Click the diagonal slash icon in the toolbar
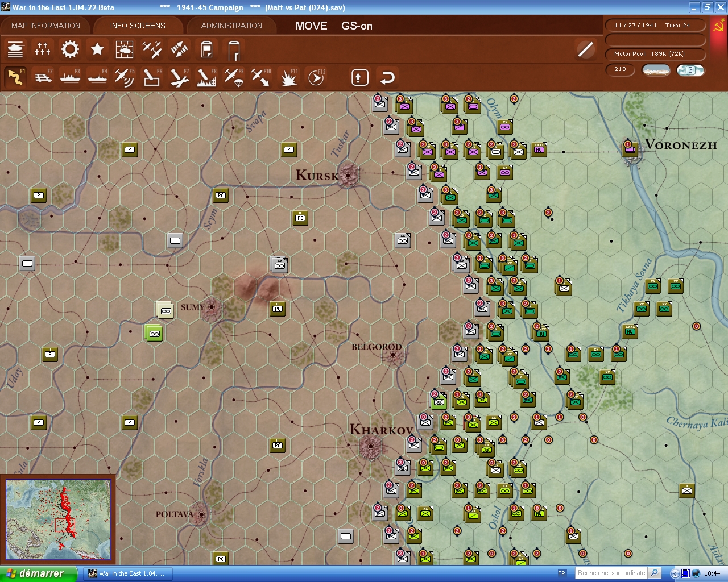728x582 pixels. tap(585, 49)
